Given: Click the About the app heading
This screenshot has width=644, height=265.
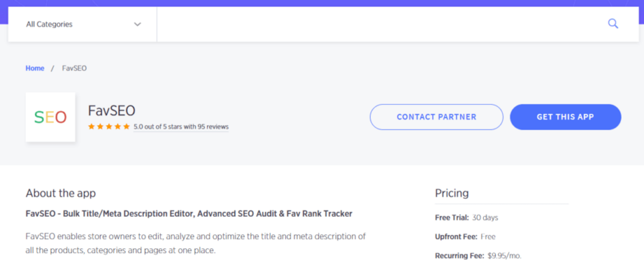Looking at the screenshot, I should [x=60, y=193].
